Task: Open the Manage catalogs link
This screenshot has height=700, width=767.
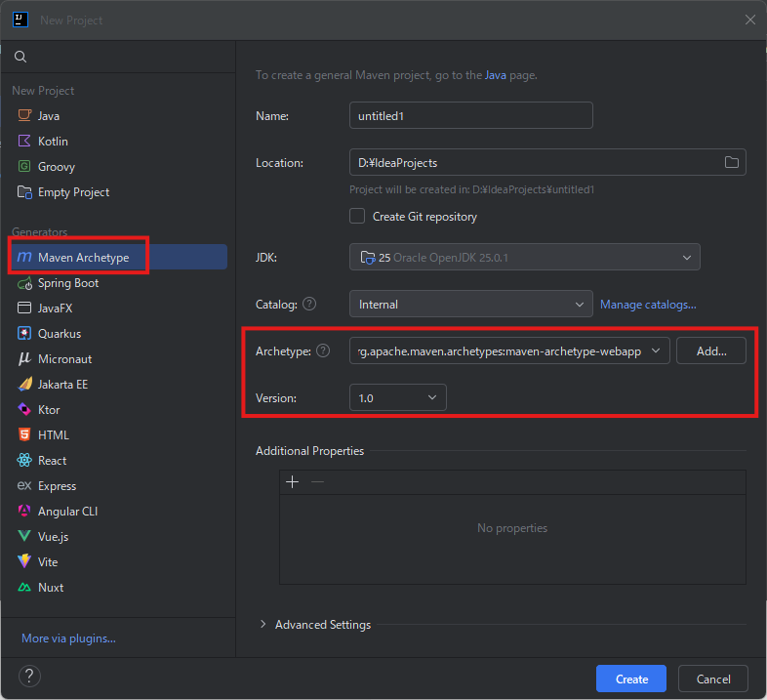Action: point(648,305)
